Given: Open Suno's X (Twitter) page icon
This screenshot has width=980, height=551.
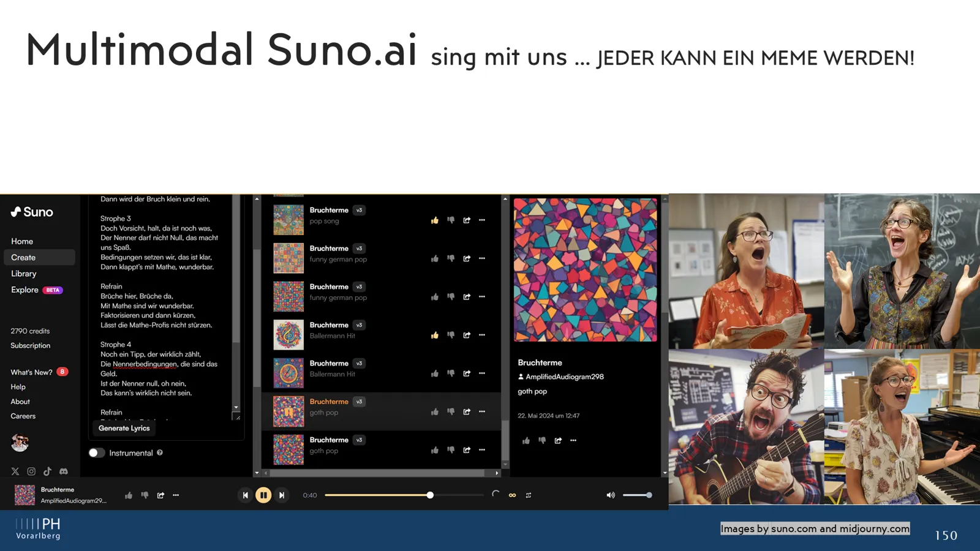Looking at the screenshot, I should point(15,471).
